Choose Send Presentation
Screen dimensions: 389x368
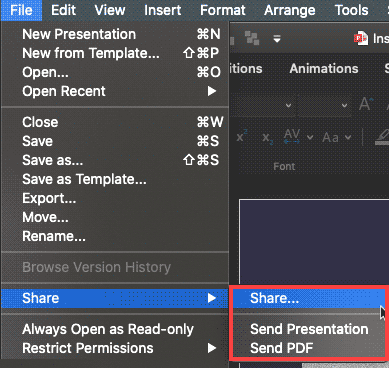coord(309,329)
